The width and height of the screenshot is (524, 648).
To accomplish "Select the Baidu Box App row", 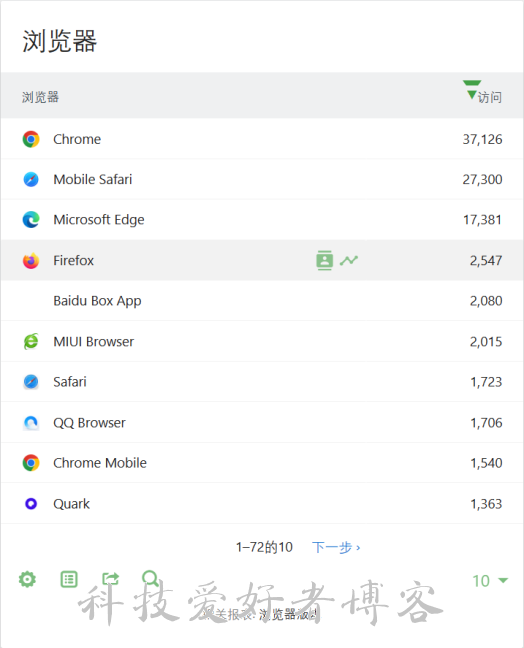I will (262, 300).
